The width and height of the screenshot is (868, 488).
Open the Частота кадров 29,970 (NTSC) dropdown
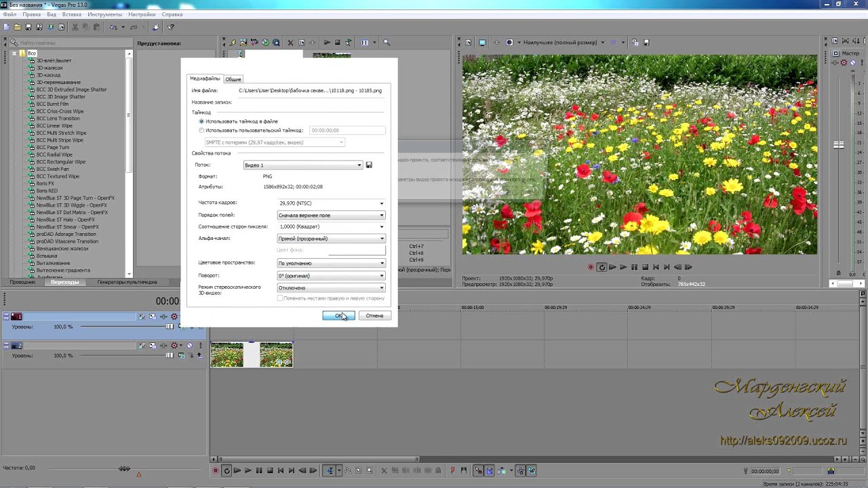click(332, 203)
